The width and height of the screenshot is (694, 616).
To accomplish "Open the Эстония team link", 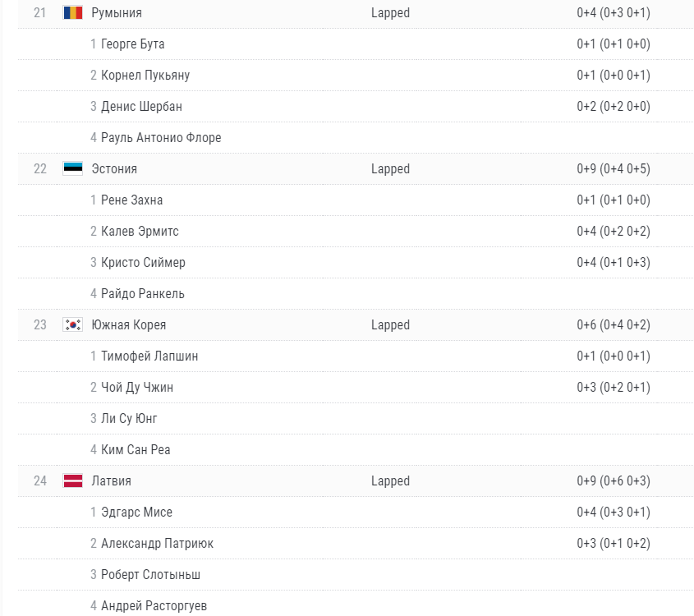I will coord(114,168).
